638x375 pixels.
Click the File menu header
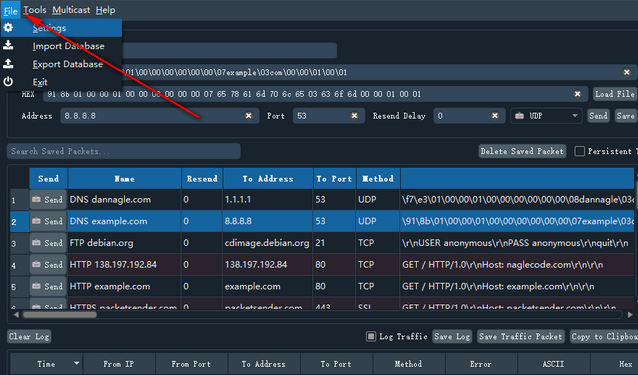pyautogui.click(x=11, y=10)
